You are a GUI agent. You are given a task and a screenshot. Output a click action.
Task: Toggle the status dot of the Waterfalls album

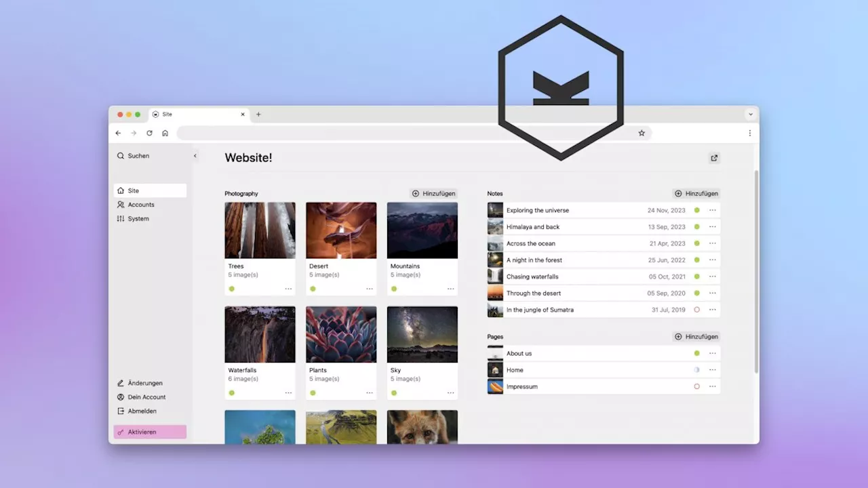pos(231,393)
